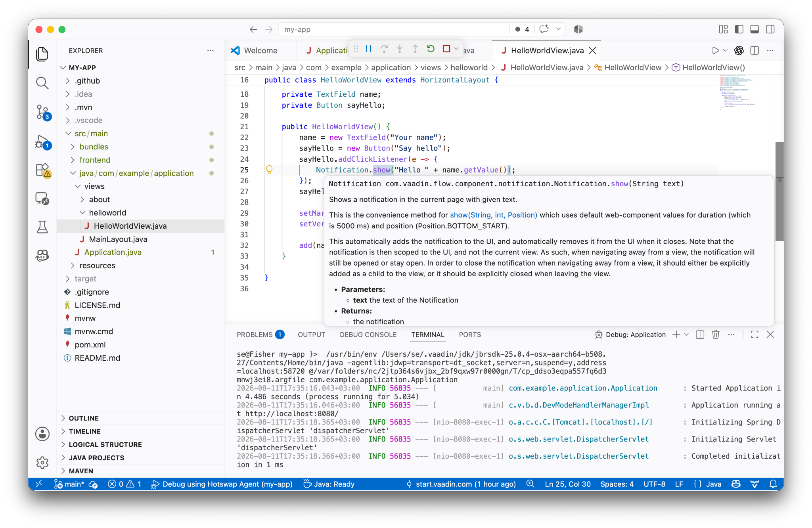812x528 pixels.
Task: Open Customize Layout control
Action: pyautogui.click(x=723, y=29)
